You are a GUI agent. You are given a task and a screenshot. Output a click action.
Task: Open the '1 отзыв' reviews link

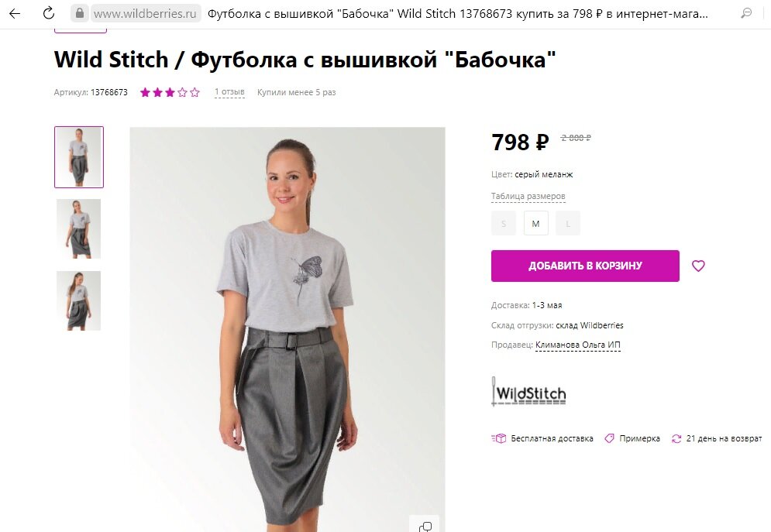tap(229, 92)
